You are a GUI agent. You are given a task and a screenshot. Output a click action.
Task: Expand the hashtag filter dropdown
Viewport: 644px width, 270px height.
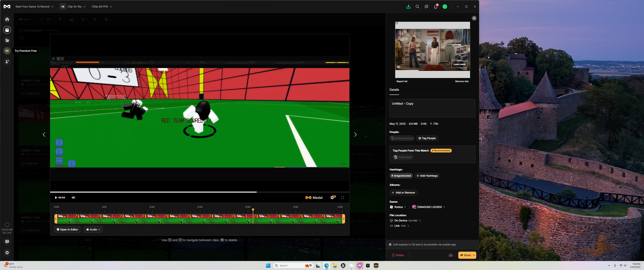(x=85, y=19)
